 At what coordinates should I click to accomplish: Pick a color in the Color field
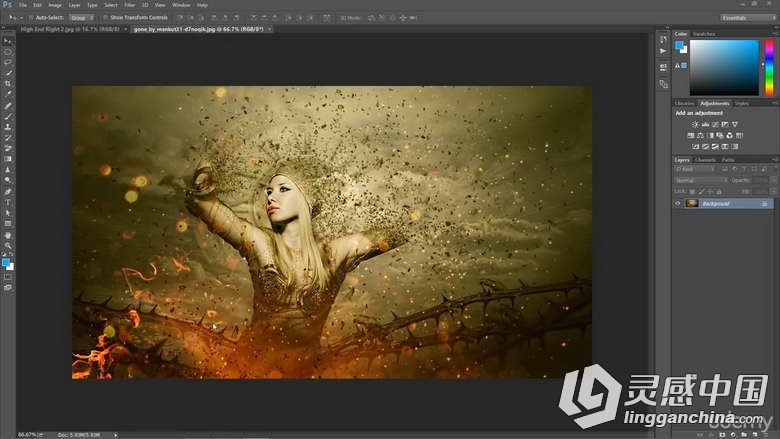(724, 68)
